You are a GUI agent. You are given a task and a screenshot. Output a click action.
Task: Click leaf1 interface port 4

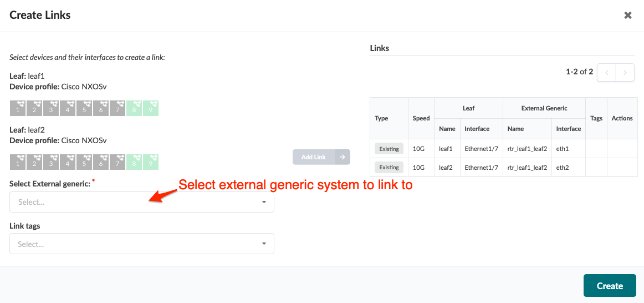point(68,108)
